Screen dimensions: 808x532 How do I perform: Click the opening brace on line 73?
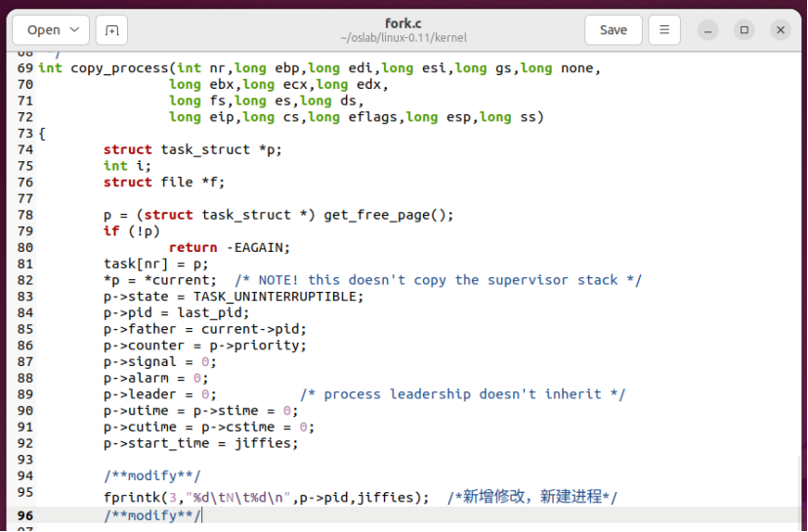42,134
